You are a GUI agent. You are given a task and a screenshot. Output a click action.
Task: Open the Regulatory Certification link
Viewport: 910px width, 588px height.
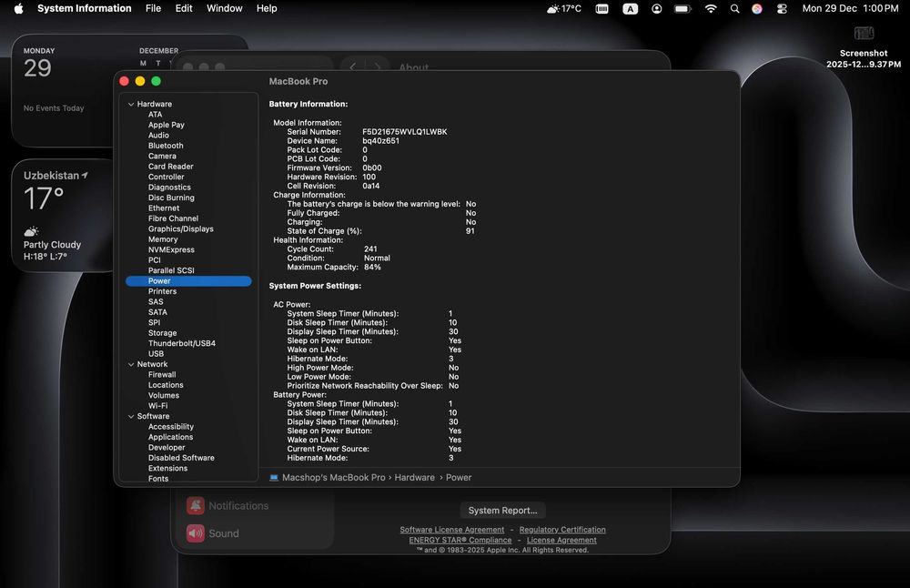point(562,530)
